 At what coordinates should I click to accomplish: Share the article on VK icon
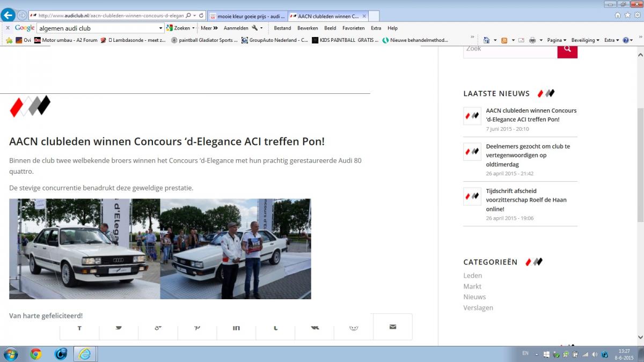[x=314, y=327]
